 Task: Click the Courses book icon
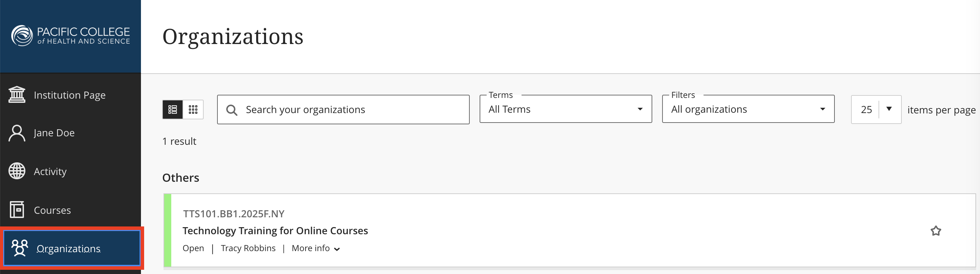17,210
